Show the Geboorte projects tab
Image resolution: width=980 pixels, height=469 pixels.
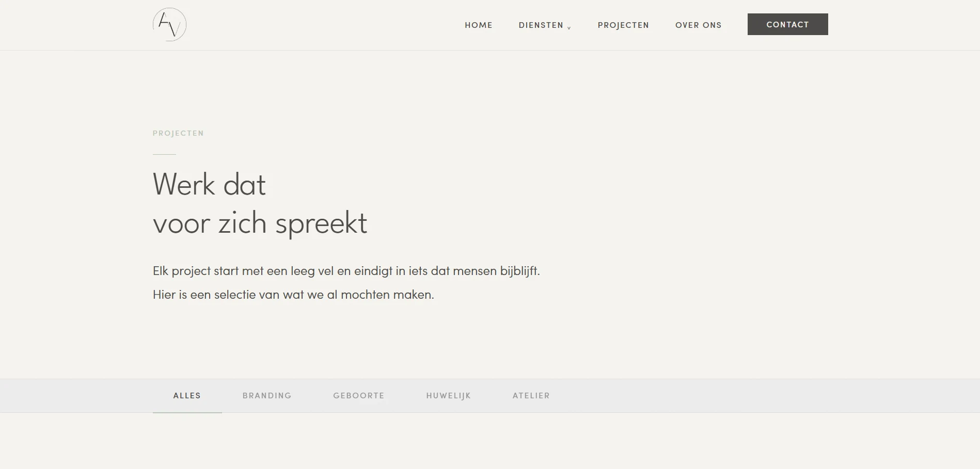coord(359,396)
